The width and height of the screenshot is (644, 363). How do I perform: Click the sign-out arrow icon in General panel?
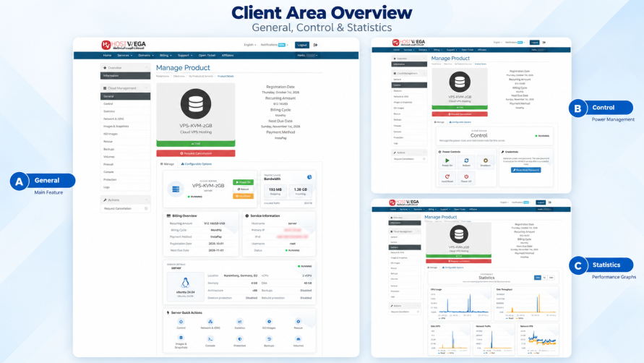tap(315, 45)
